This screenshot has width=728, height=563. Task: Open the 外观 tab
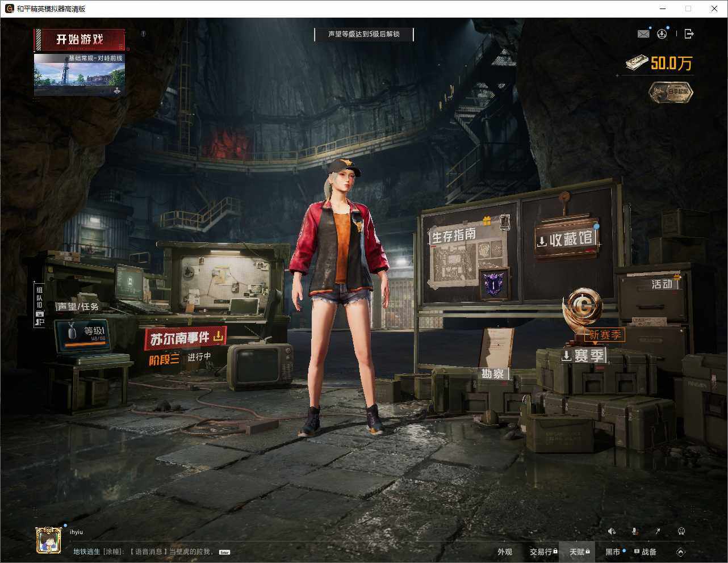[505, 552]
